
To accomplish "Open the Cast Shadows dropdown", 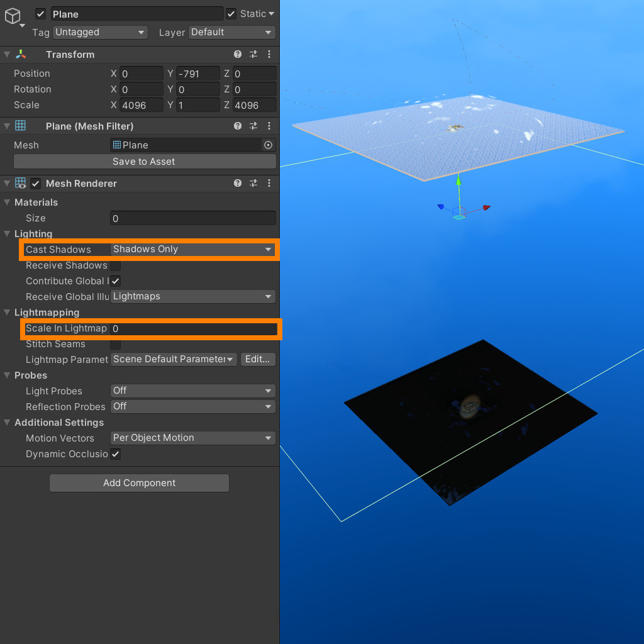I will pos(192,249).
